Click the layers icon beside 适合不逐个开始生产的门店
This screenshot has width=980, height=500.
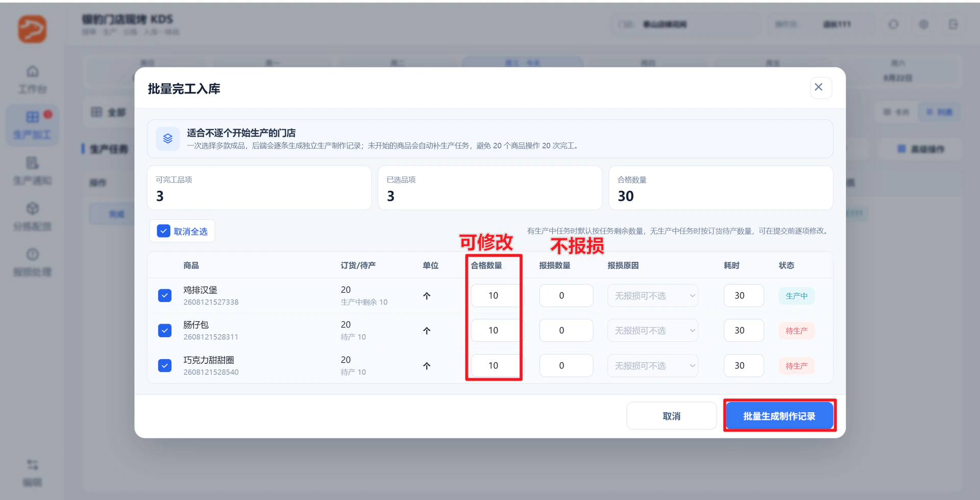click(168, 139)
